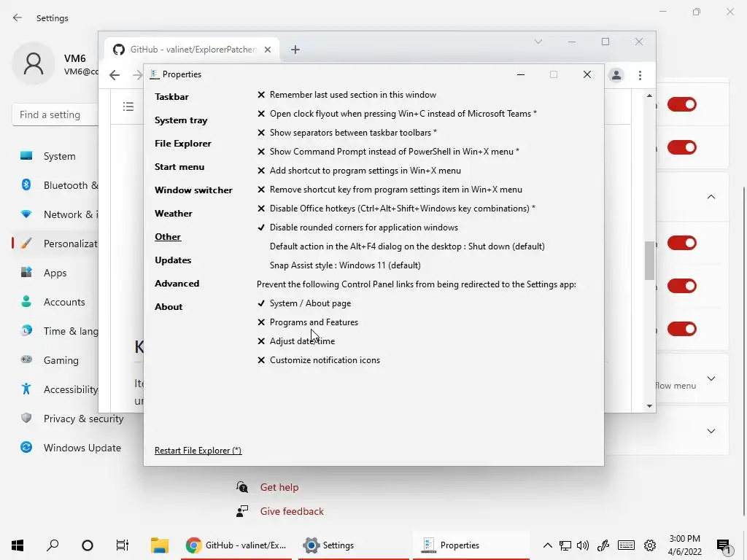Toggle Remove shortcut key from program settings item
Viewport: 747px width, 560px height.
pyautogui.click(x=390, y=190)
